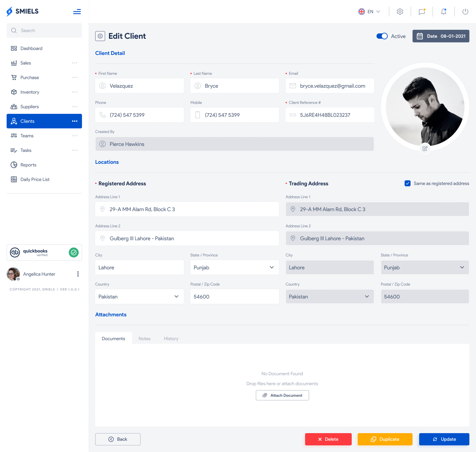Open settings gear in top bar
Viewport: 476px width, 452px height.
point(400,12)
